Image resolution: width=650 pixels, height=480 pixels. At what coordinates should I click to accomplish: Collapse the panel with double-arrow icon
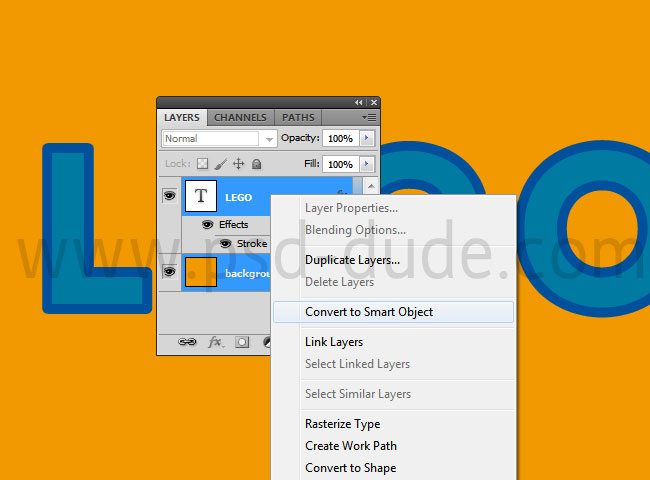(359, 102)
